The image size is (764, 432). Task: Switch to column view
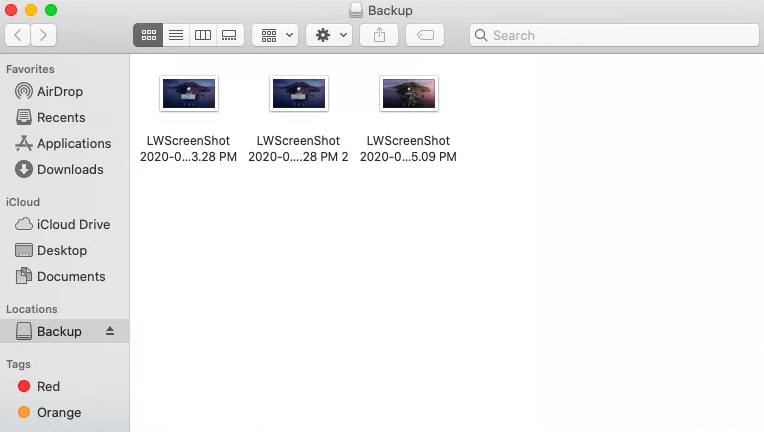203,35
